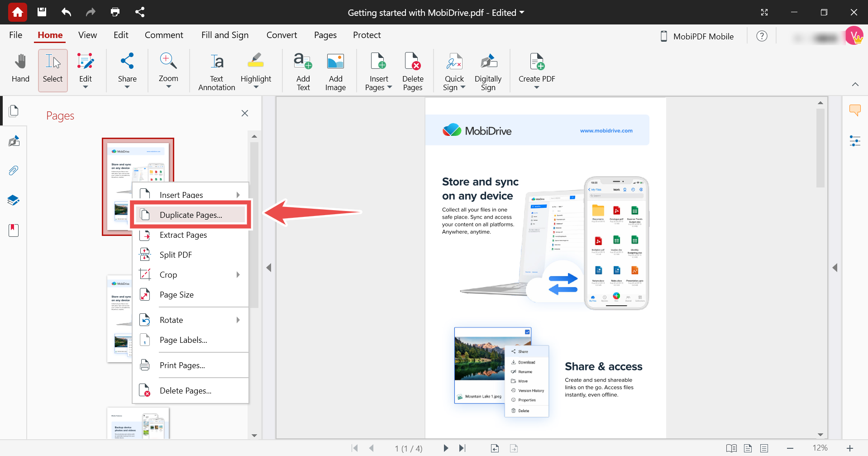This screenshot has width=868, height=456.
Task: Open the Attachments paperclip panel
Action: coord(14,171)
